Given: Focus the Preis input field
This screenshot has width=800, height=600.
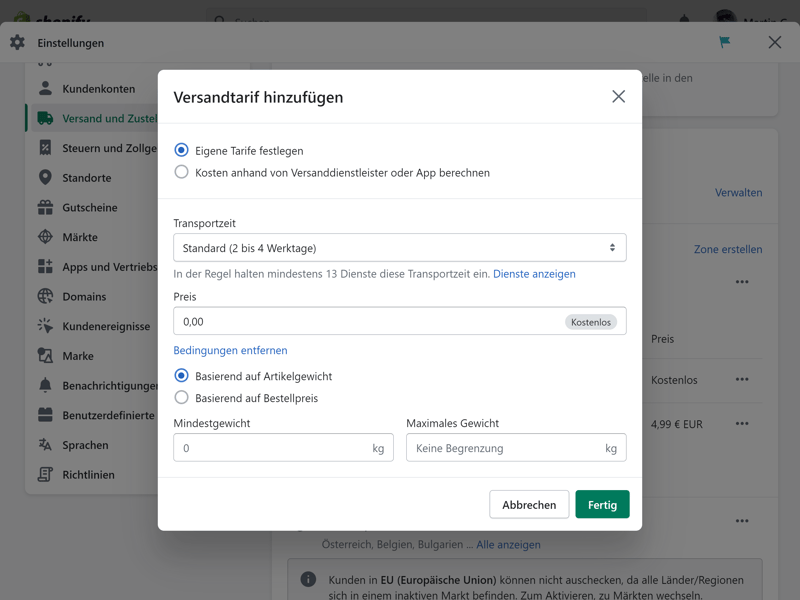Looking at the screenshot, I should tap(399, 321).
